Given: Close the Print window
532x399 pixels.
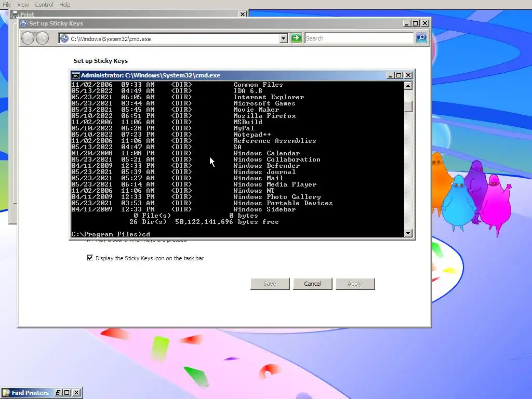Looking at the screenshot, I should (243, 14).
